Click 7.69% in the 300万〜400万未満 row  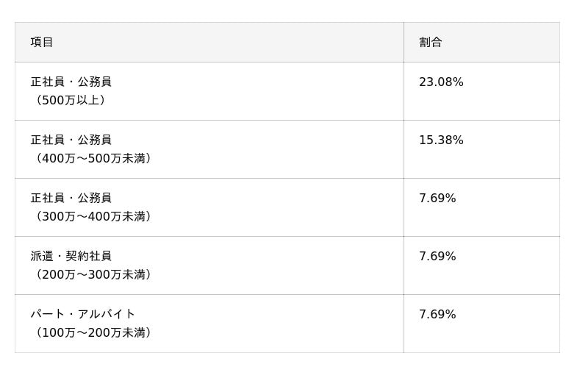[x=437, y=199]
